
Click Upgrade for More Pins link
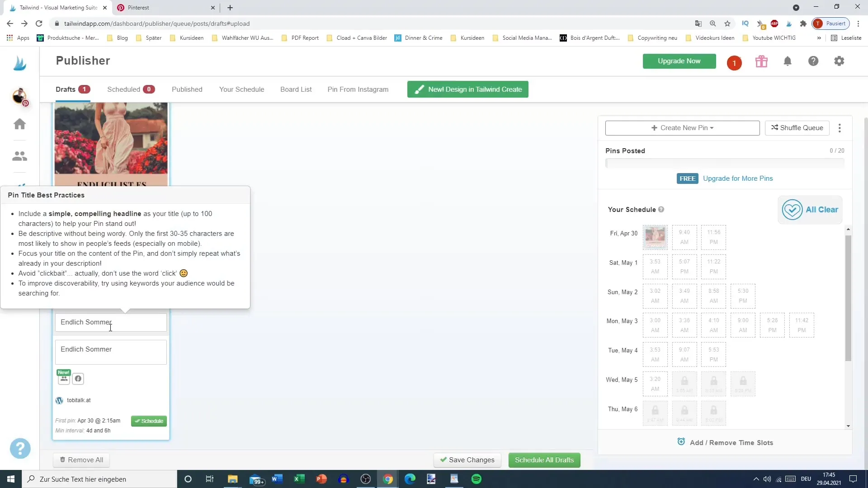(x=737, y=178)
